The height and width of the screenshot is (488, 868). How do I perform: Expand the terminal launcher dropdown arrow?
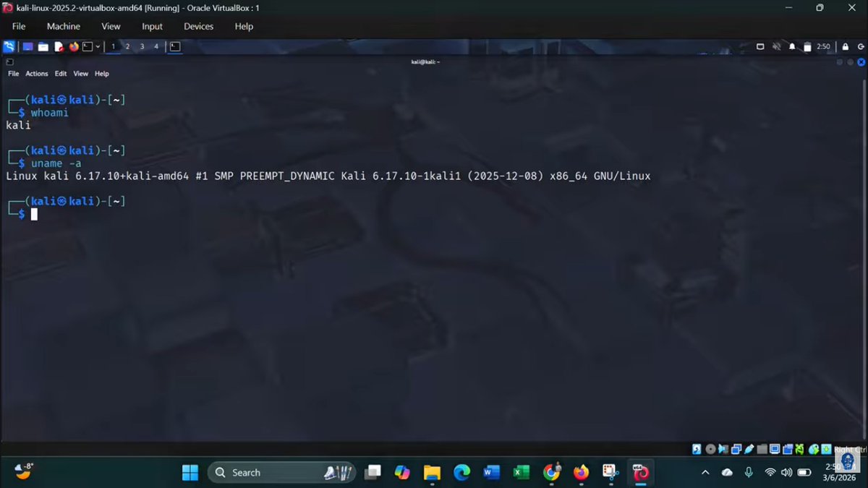(98, 47)
